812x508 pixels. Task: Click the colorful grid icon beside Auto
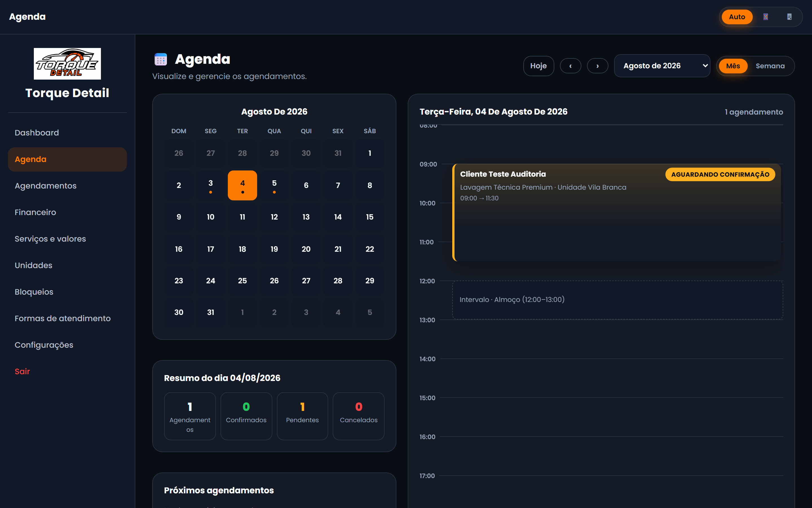pyautogui.click(x=765, y=17)
